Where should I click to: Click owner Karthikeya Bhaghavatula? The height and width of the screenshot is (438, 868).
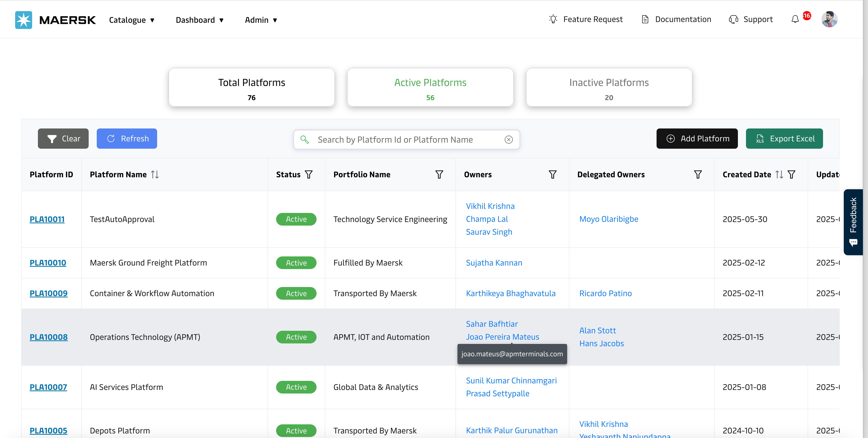point(511,294)
